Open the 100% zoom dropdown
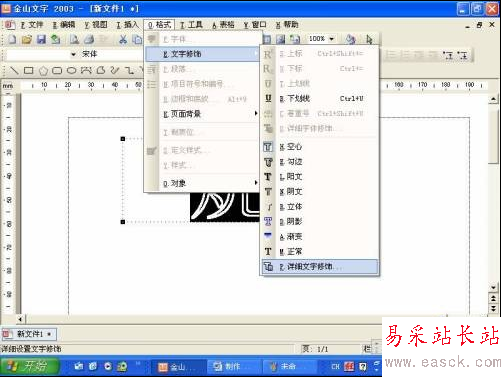502x377 pixels. [331, 39]
